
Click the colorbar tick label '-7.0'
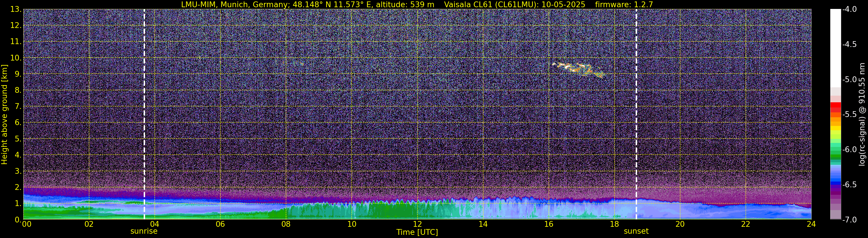[x=850, y=220]
